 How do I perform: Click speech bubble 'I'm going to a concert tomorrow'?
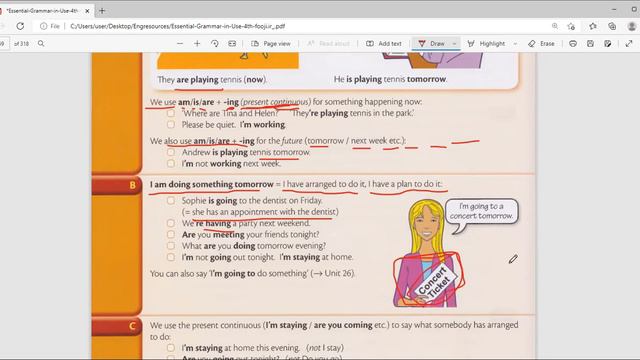(481, 211)
